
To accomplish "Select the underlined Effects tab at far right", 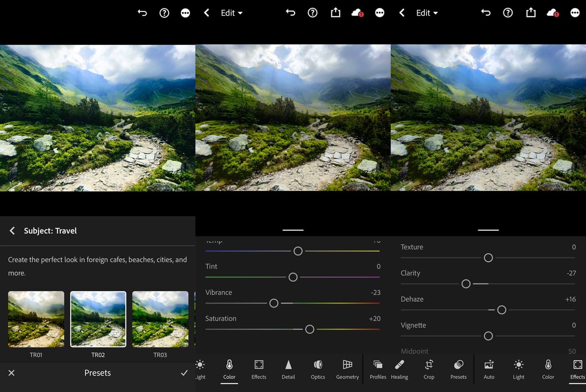I will click(577, 369).
